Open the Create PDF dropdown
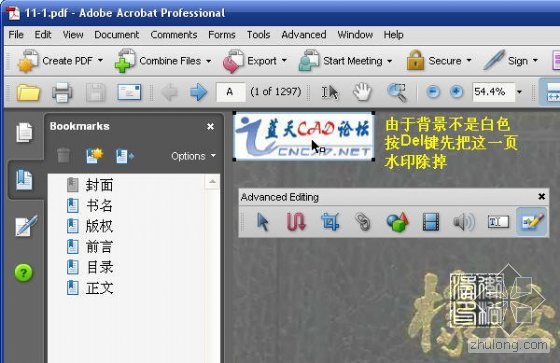The width and height of the screenshot is (560, 363). (x=100, y=61)
